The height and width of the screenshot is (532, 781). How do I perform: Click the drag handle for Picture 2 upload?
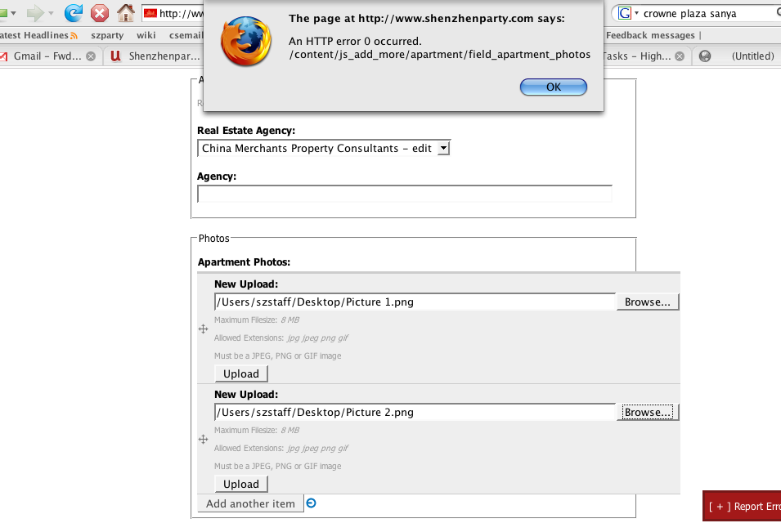click(204, 439)
